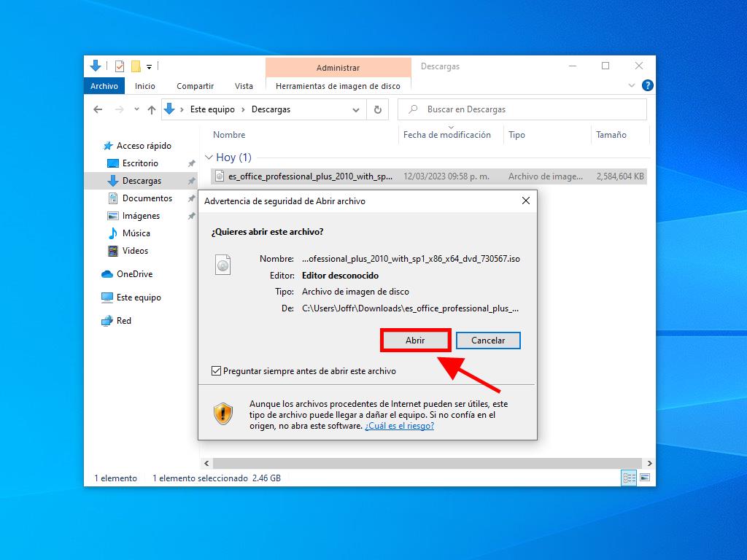Click the new folder icon in title bar

[136, 66]
